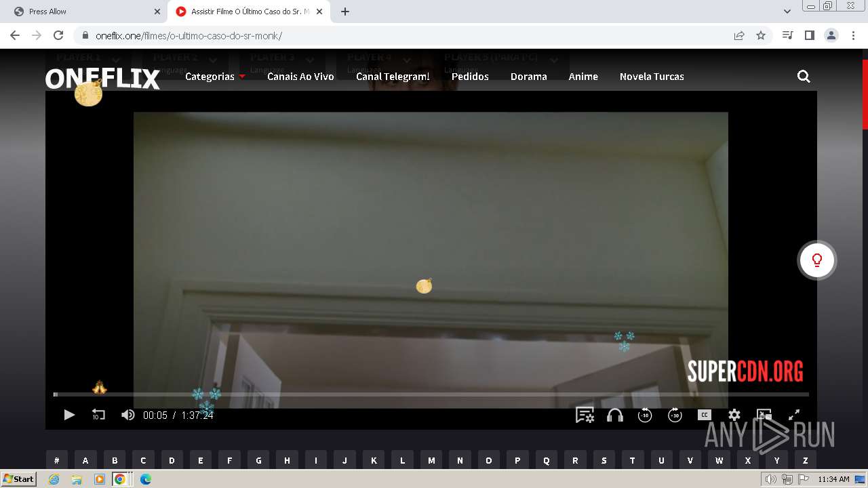
Task: Open site search magnifier
Action: 804,77
